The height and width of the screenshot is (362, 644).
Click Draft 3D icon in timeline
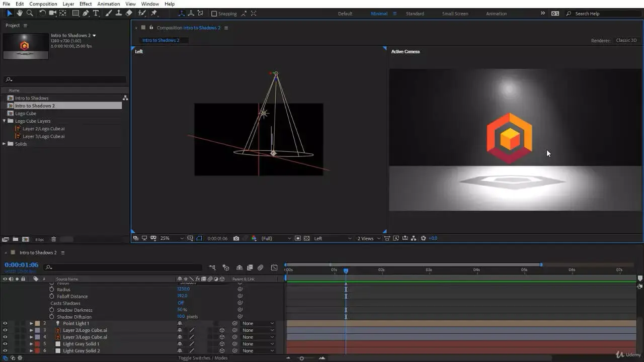226,267
